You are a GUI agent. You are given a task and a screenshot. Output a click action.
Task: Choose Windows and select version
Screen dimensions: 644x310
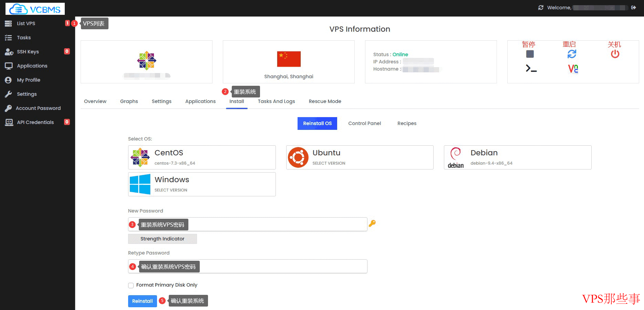(x=202, y=184)
